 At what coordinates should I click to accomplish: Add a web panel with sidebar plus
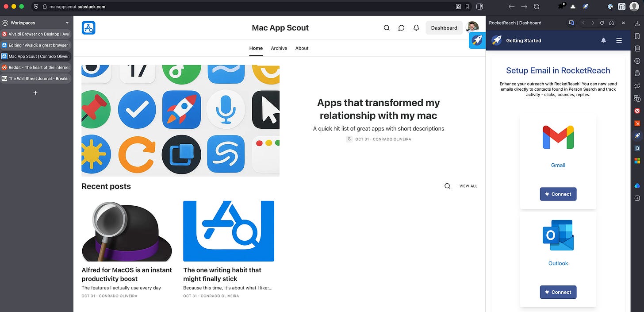click(637, 198)
